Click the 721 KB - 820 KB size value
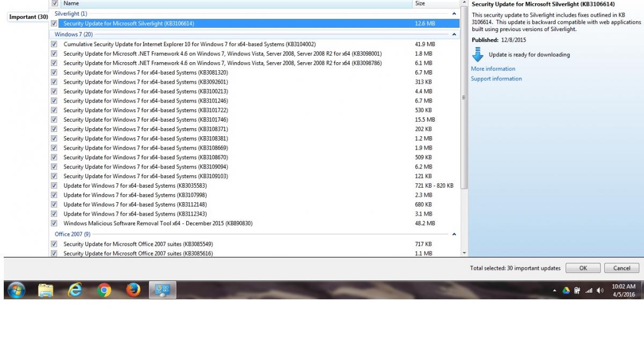The height and width of the screenshot is (362, 644). click(434, 186)
